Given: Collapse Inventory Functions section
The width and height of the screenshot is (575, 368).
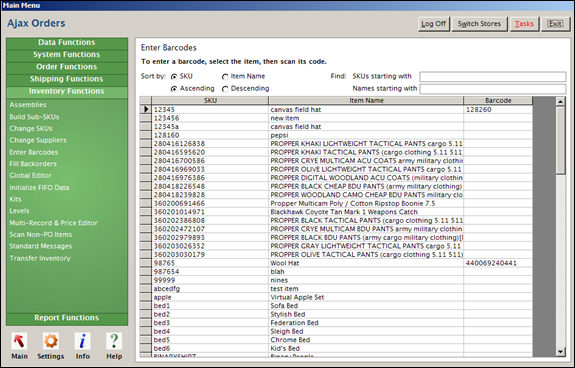Looking at the screenshot, I should tap(67, 91).
